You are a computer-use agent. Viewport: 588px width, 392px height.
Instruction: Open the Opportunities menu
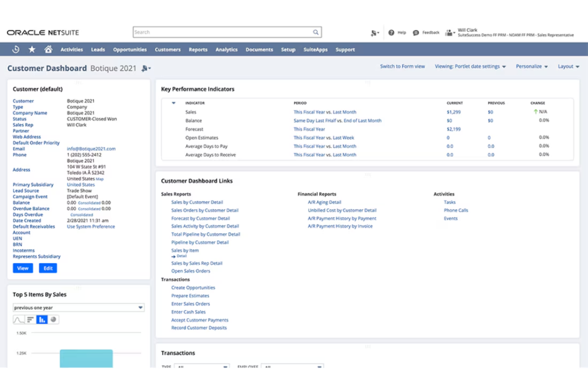click(130, 49)
